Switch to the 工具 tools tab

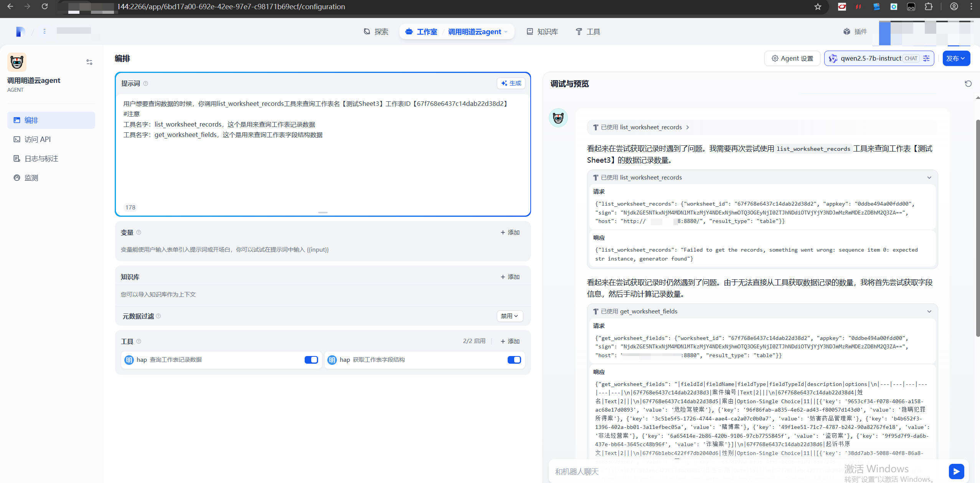(587, 31)
